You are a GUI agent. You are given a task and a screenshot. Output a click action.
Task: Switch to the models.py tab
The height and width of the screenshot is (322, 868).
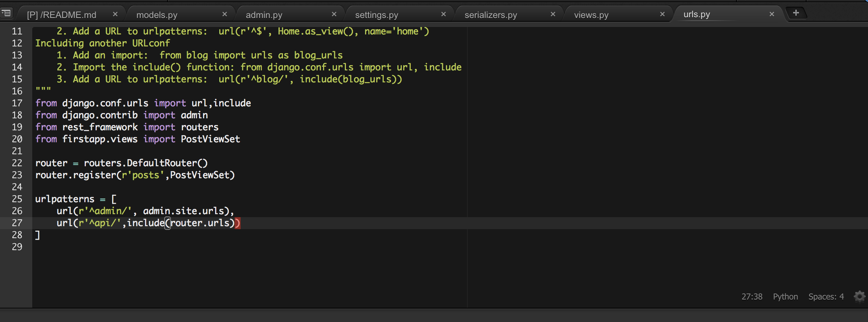tap(157, 15)
